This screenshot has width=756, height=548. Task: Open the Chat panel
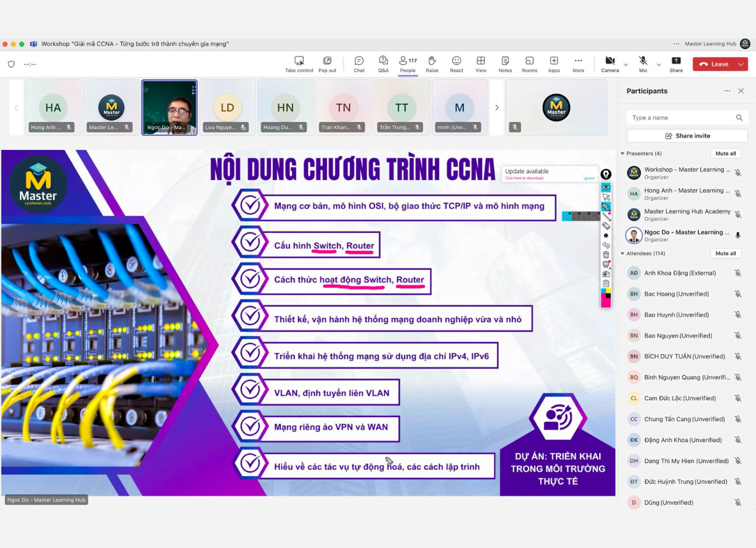pos(359,64)
